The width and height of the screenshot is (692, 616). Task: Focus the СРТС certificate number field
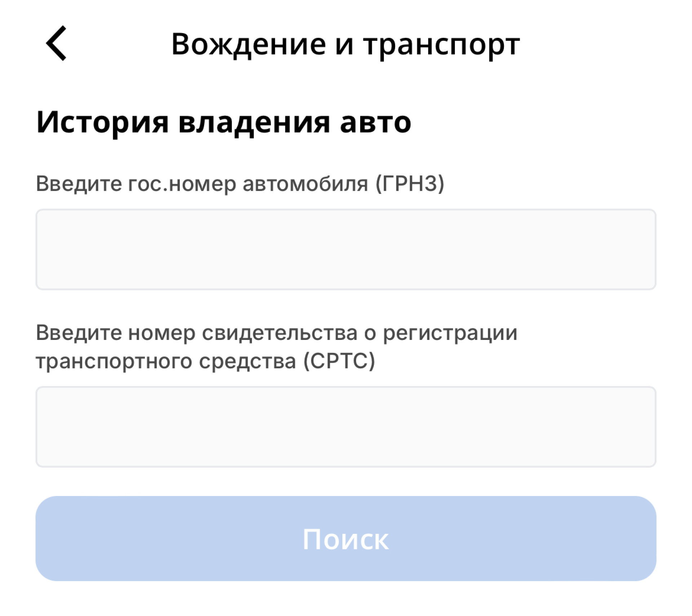[x=345, y=426]
